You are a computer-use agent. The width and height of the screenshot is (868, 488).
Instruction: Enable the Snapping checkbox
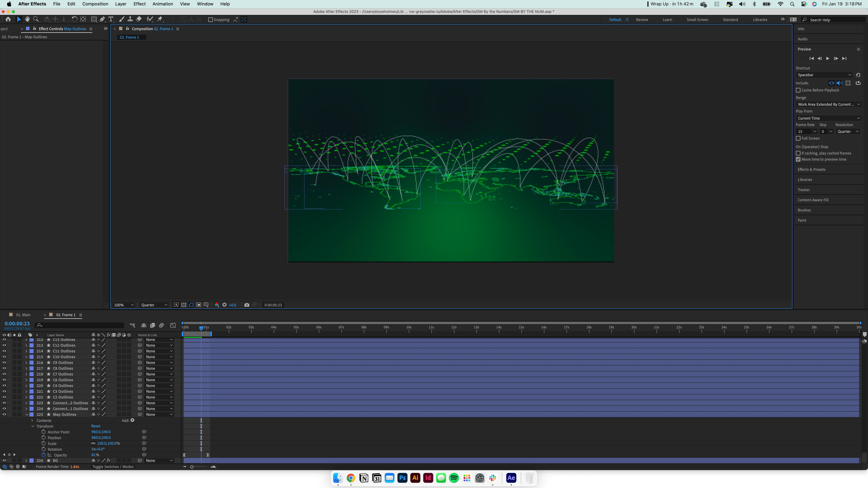pyautogui.click(x=211, y=19)
